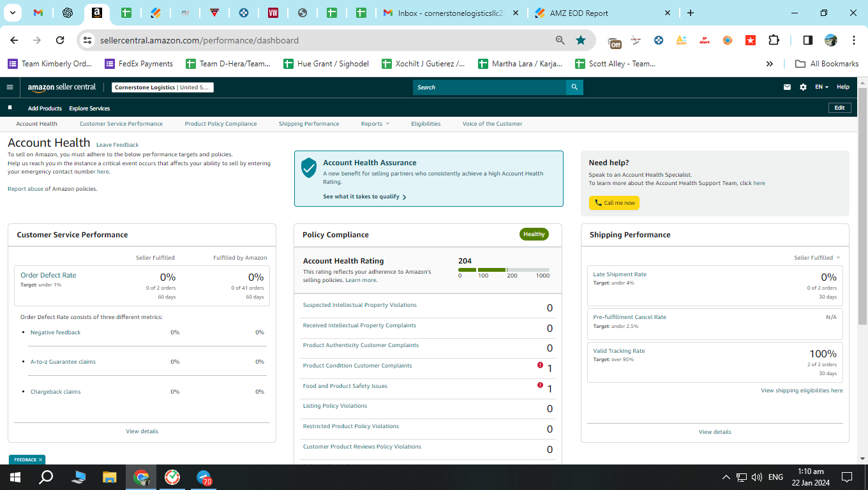Expand the Reports dropdown menu
The image size is (868, 490).
click(375, 124)
